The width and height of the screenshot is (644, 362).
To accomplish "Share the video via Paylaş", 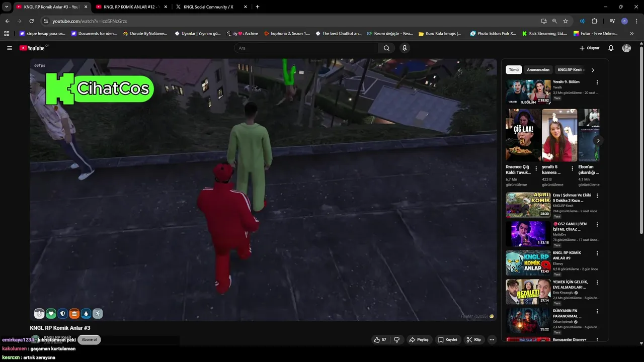I will click(419, 340).
